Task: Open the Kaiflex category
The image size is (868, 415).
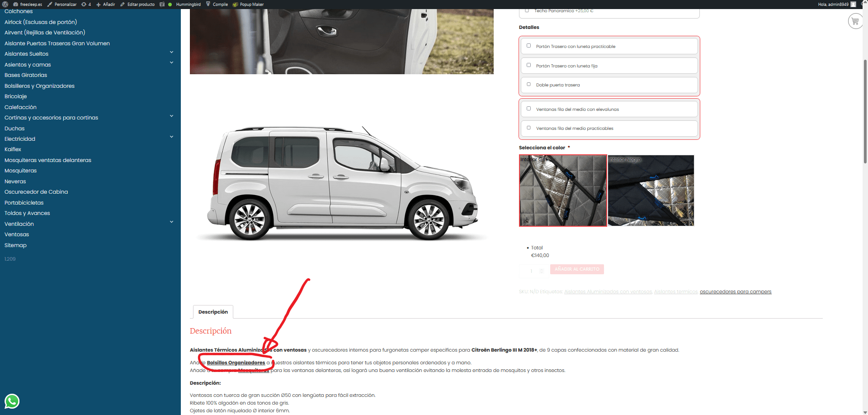Action: tap(13, 149)
